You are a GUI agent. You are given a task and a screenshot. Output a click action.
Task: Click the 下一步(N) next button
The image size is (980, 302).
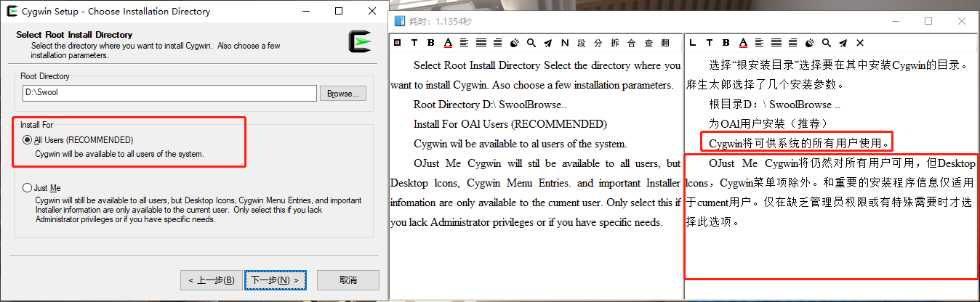pyautogui.click(x=274, y=279)
